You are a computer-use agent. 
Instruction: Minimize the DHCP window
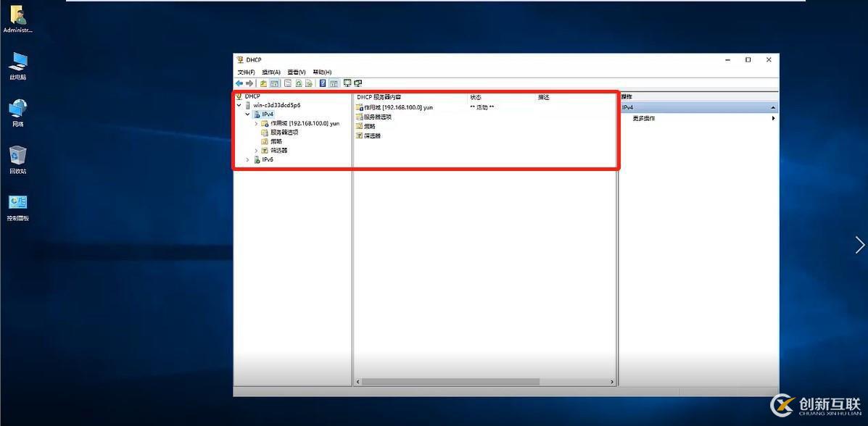(x=727, y=59)
